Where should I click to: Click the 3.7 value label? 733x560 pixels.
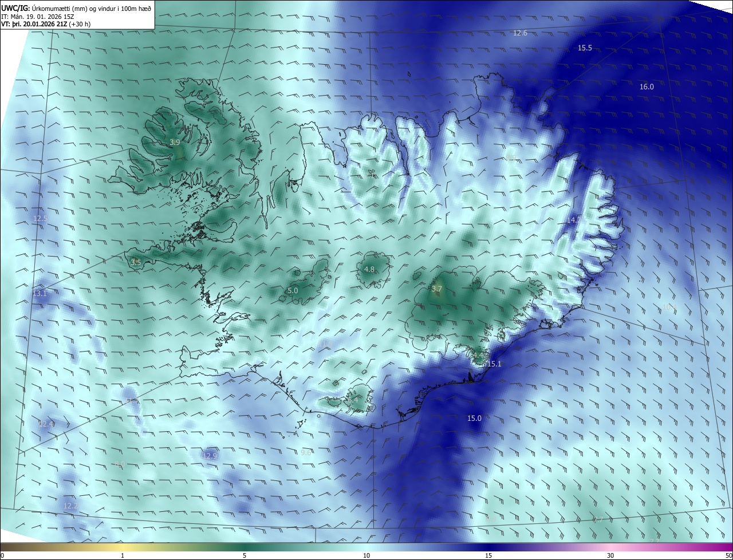[x=437, y=289]
